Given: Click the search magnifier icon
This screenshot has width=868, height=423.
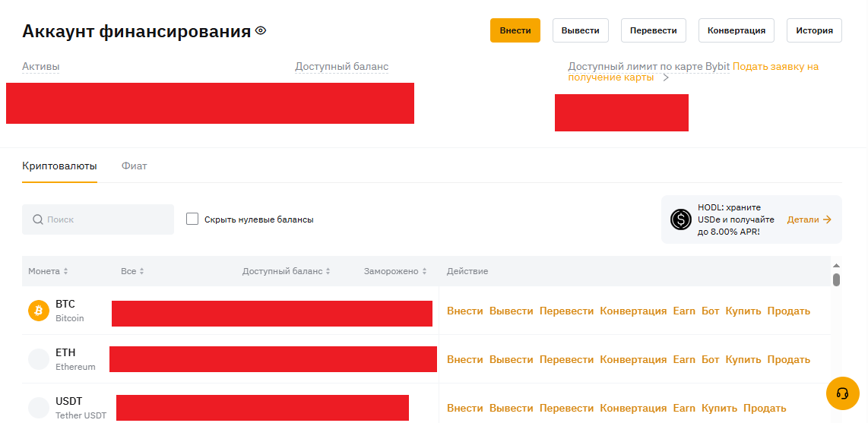Looking at the screenshot, I should point(38,219).
